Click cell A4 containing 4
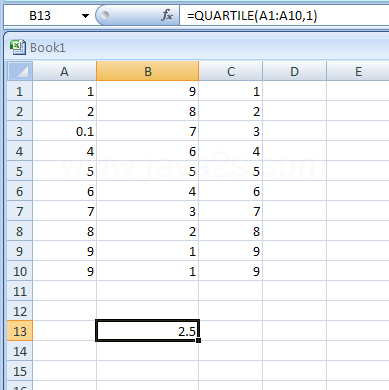 click(64, 151)
